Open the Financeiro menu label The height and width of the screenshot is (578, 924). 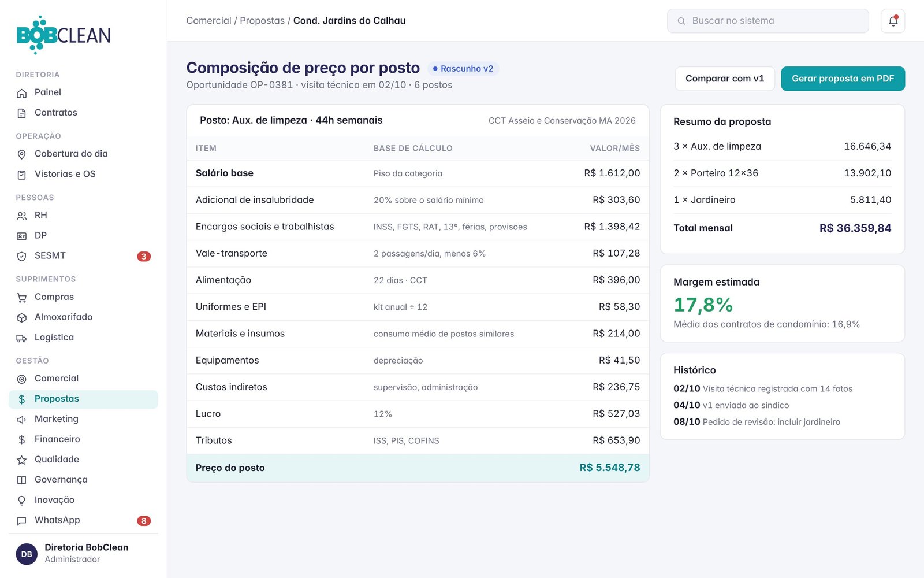[57, 439]
